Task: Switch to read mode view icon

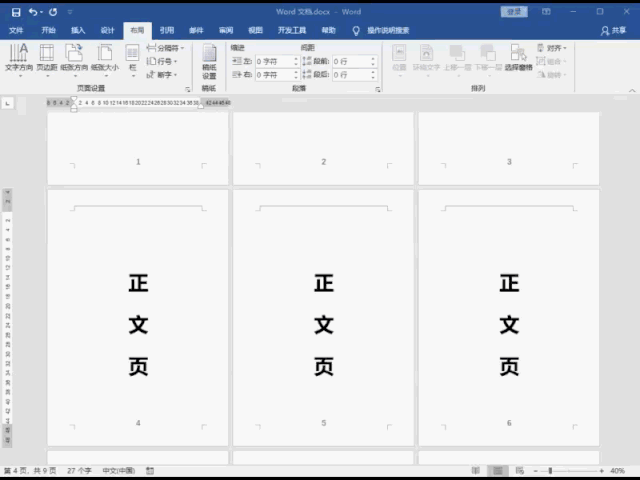Action: [476, 471]
